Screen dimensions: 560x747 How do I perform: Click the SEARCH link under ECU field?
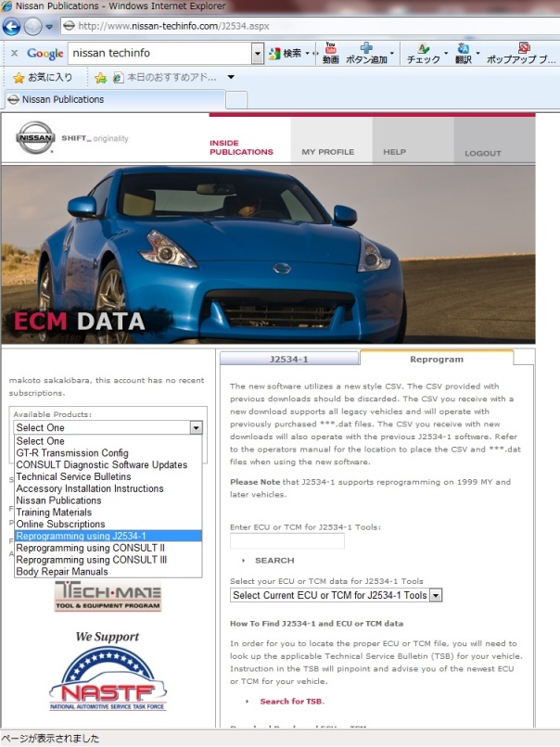(x=274, y=561)
